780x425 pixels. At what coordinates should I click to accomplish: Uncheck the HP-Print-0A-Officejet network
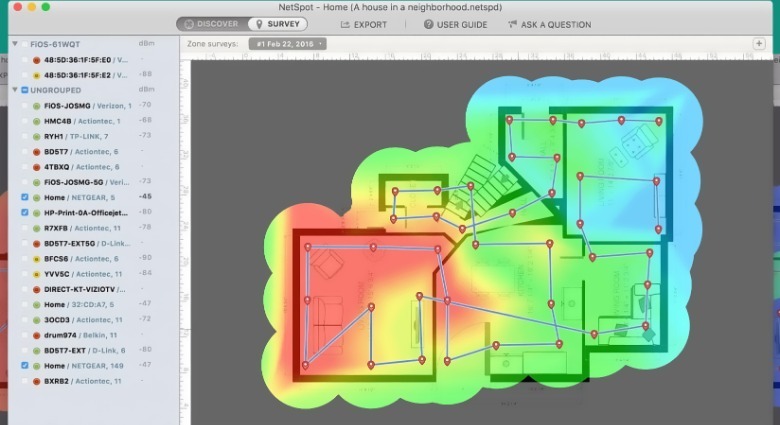pos(24,212)
